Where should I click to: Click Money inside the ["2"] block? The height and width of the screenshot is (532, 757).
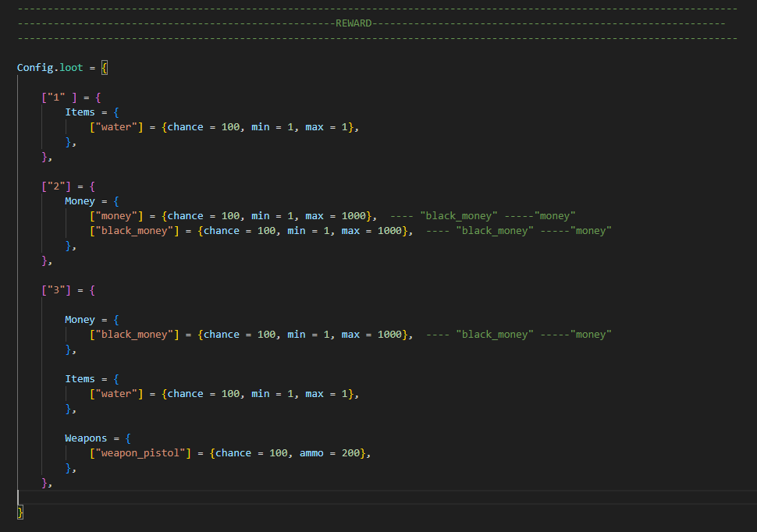coord(80,200)
